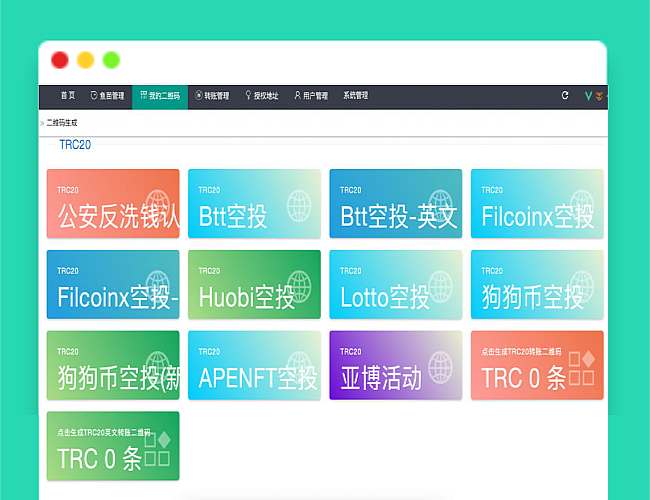
Task: Open the Btt空投-英文 card
Action: click(396, 204)
